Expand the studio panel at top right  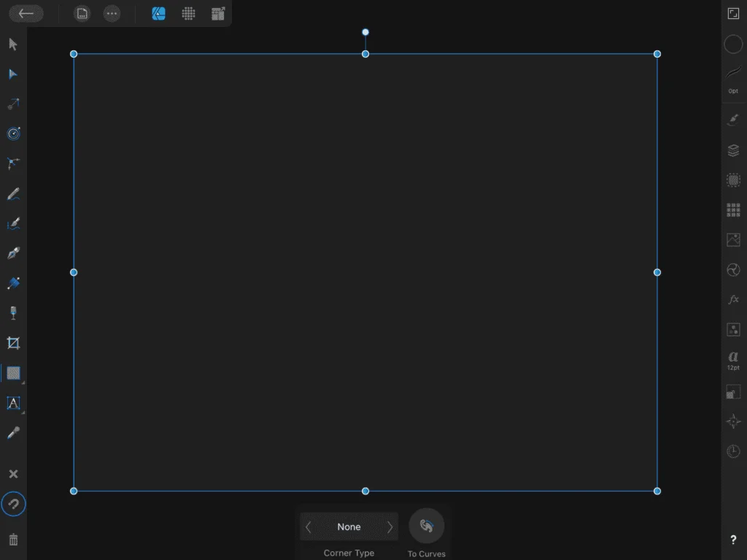(x=733, y=13)
